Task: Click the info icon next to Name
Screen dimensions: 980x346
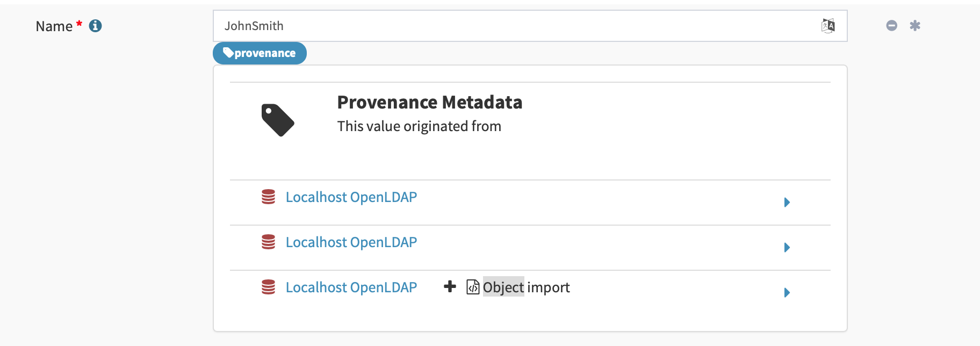Action: [96, 25]
